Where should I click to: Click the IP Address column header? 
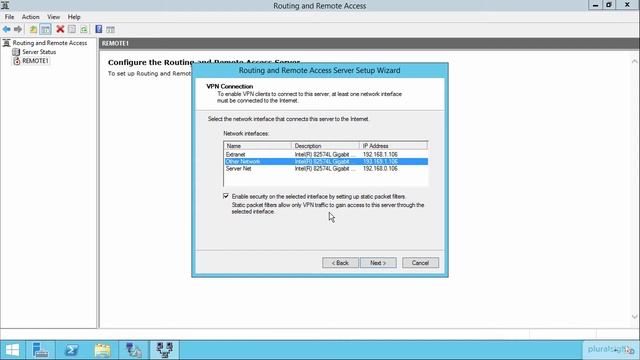393,146
